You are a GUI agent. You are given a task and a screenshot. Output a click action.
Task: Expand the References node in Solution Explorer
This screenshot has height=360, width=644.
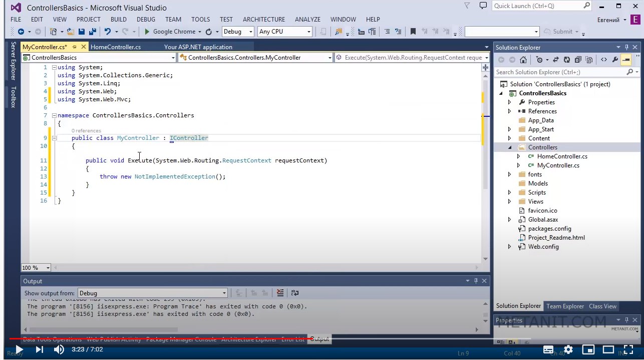pyautogui.click(x=510, y=111)
